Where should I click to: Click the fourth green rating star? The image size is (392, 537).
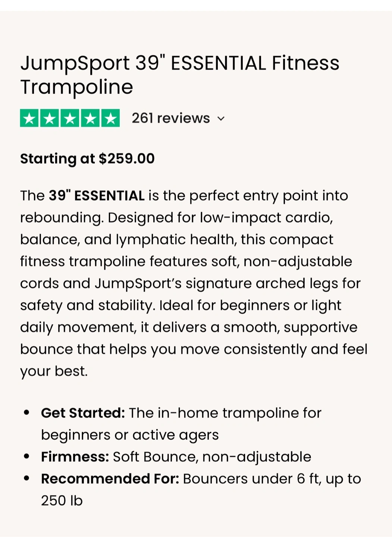click(90, 118)
